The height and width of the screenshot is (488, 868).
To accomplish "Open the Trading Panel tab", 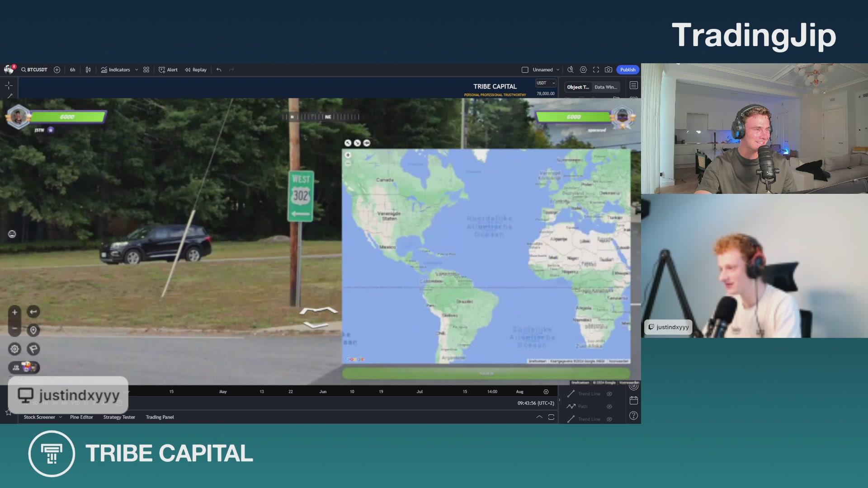I will (160, 417).
